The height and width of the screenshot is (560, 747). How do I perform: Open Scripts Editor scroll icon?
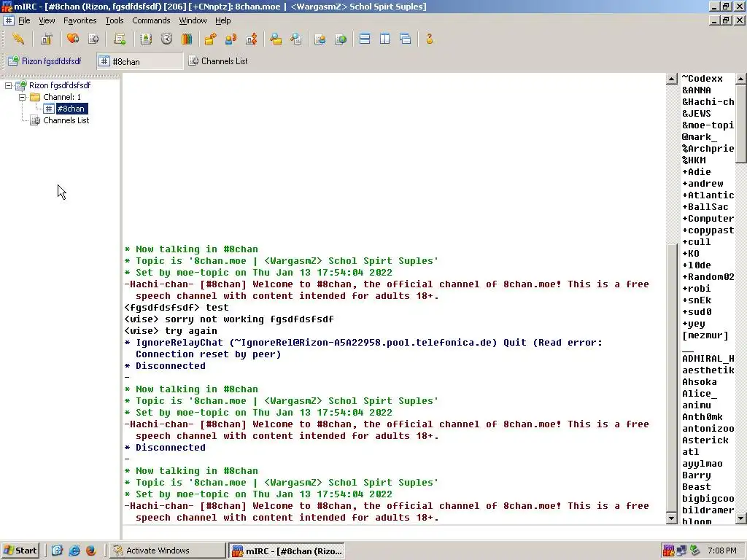tap(120, 39)
